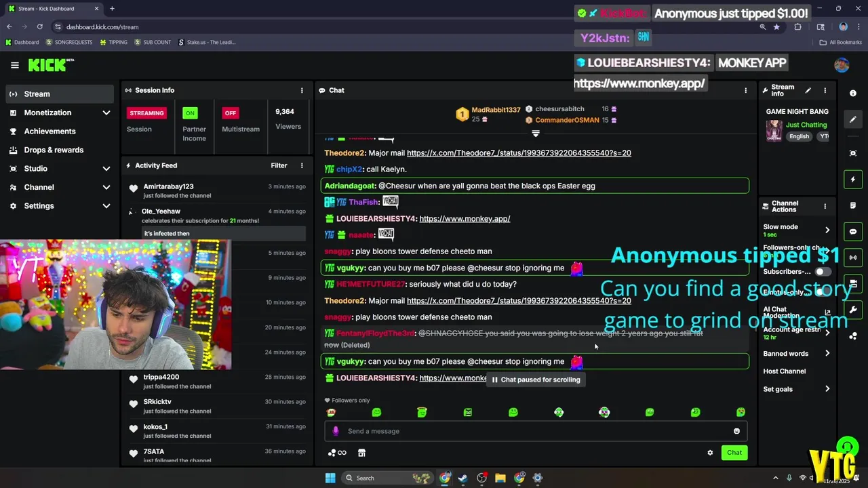Click Chat paused for scrolling to resume
The image size is (868, 488).
point(536,380)
